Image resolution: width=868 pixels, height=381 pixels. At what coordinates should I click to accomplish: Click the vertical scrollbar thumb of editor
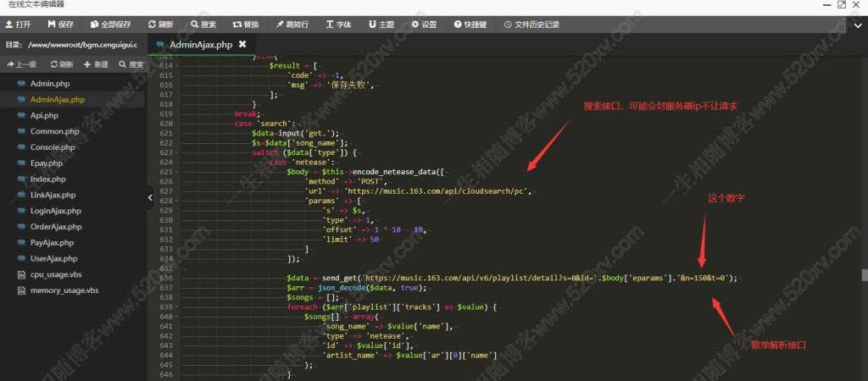(x=864, y=275)
